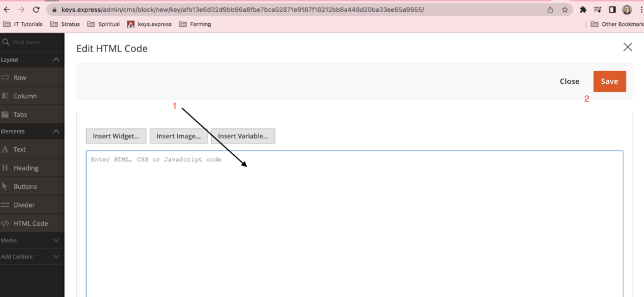This screenshot has height=297, width=644.
Task: Select the Divider element icon
Action: [6, 205]
